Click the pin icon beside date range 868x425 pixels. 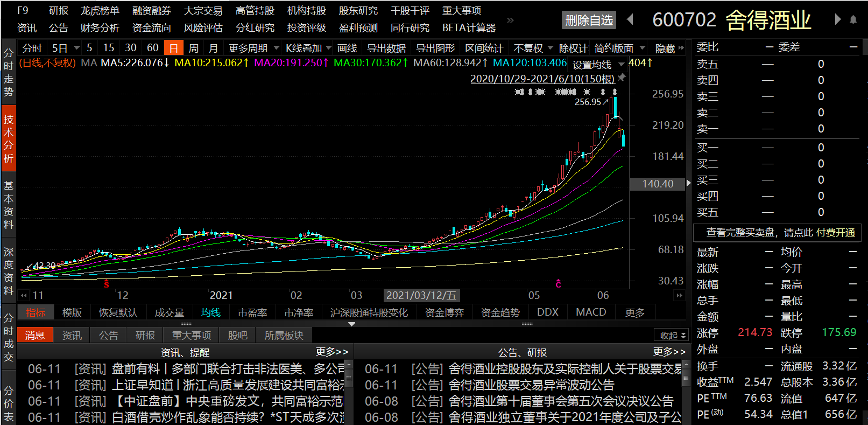click(622, 78)
